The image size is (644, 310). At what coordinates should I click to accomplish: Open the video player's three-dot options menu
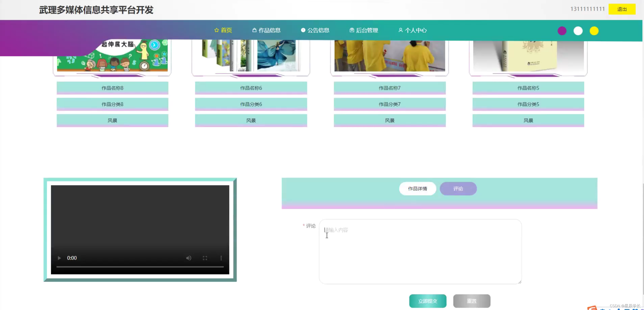point(221,258)
